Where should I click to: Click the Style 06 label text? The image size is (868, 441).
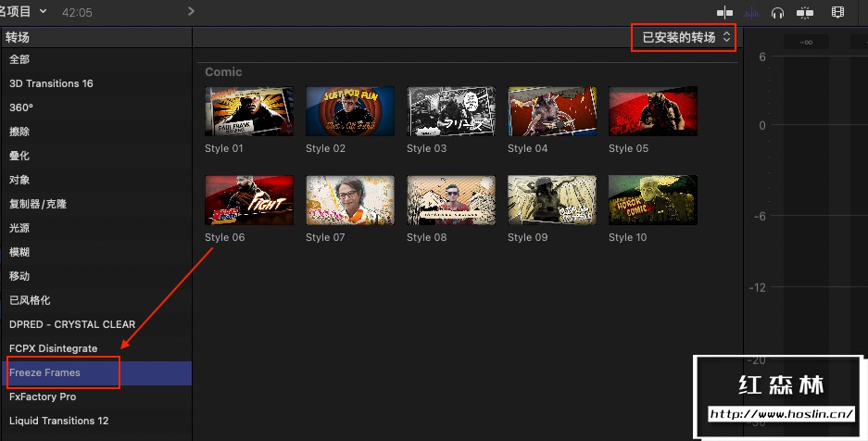(225, 237)
